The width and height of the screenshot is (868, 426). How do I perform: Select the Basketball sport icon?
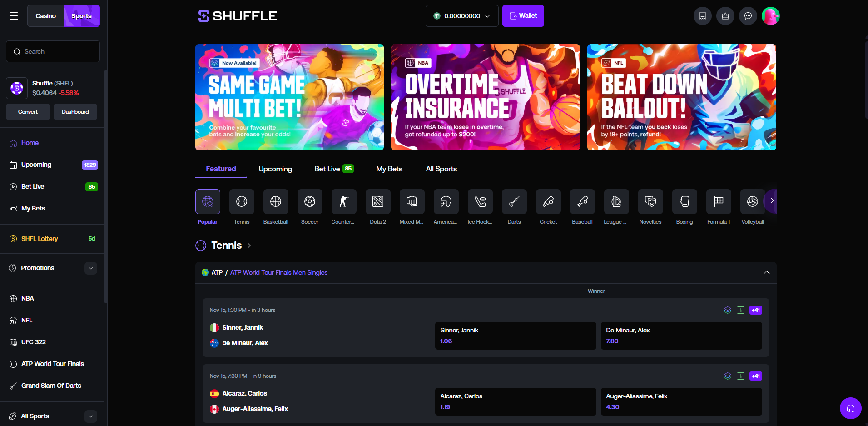click(x=276, y=201)
